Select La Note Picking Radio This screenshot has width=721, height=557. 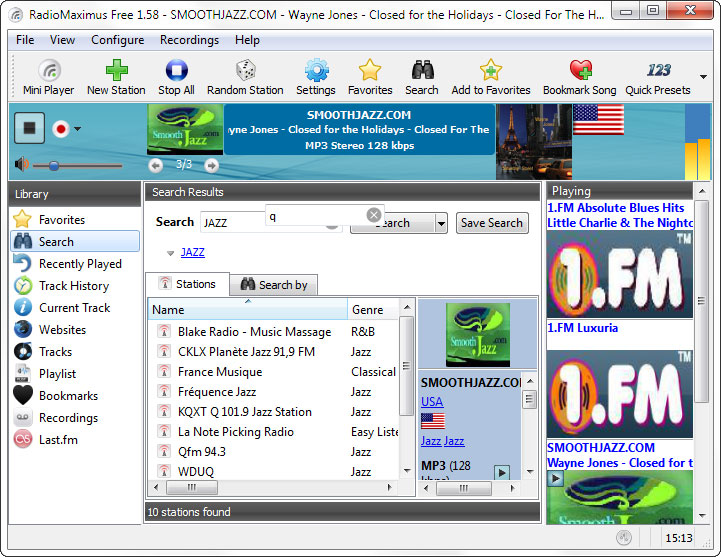(274, 431)
